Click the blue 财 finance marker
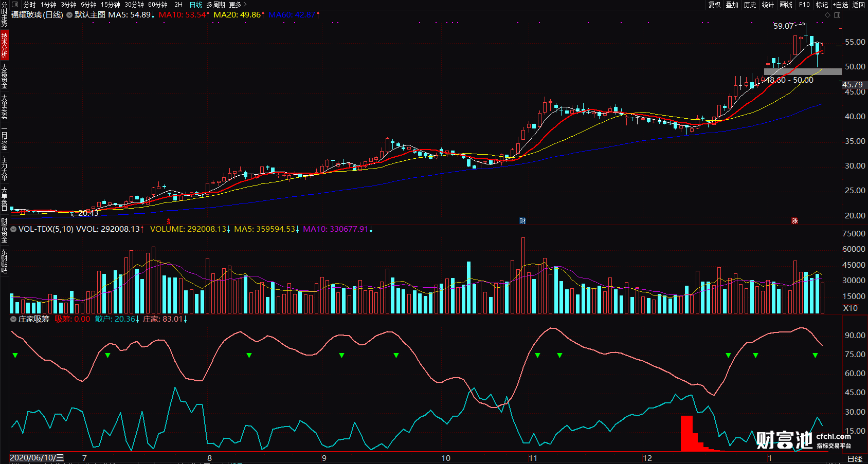 click(x=522, y=221)
